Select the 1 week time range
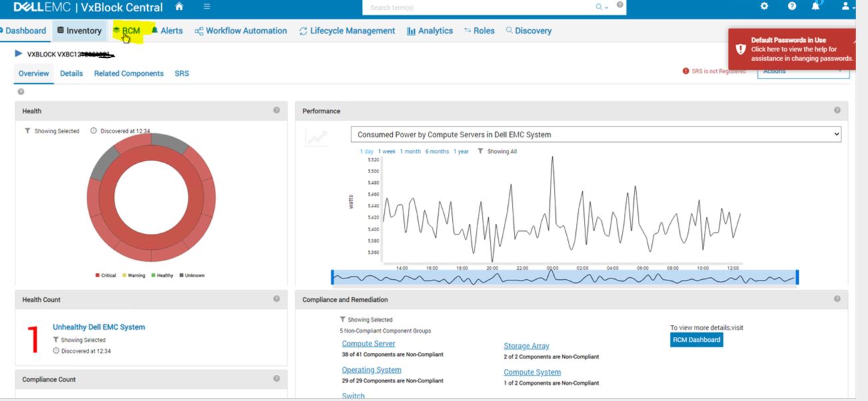The image size is (868, 401). click(386, 152)
